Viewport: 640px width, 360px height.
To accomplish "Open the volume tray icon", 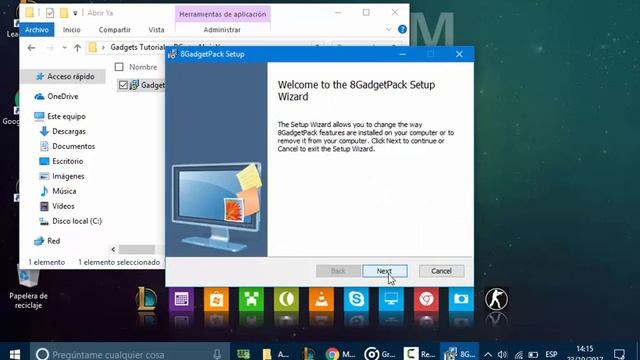I will (x=502, y=354).
